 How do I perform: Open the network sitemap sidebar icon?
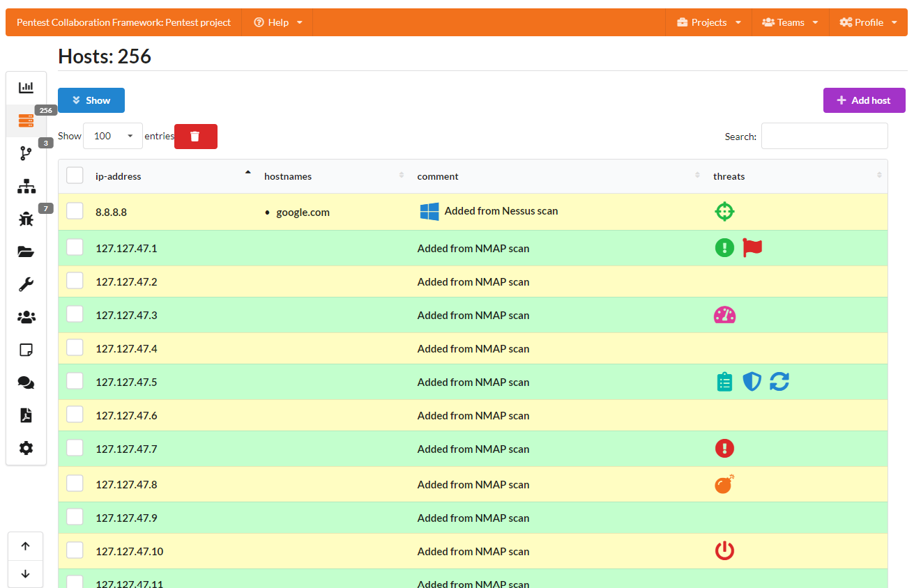tap(26, 186)
